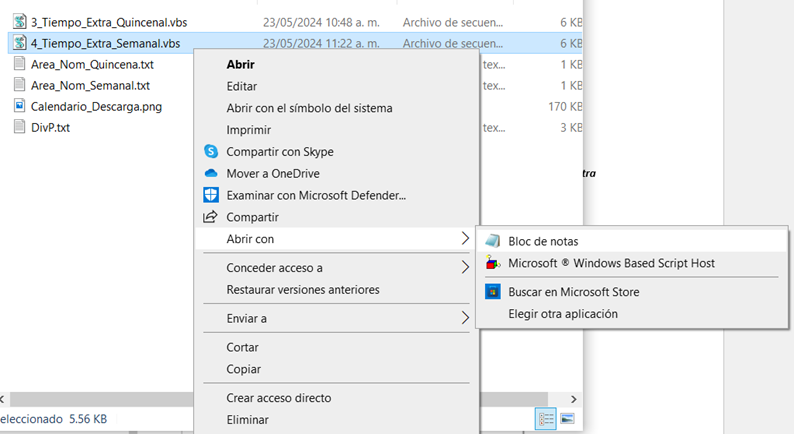Image resolution: width=794 pixels, height=434 pixels.
Task: Switch to large thumbnails view icon
Action: pos(567,419)
